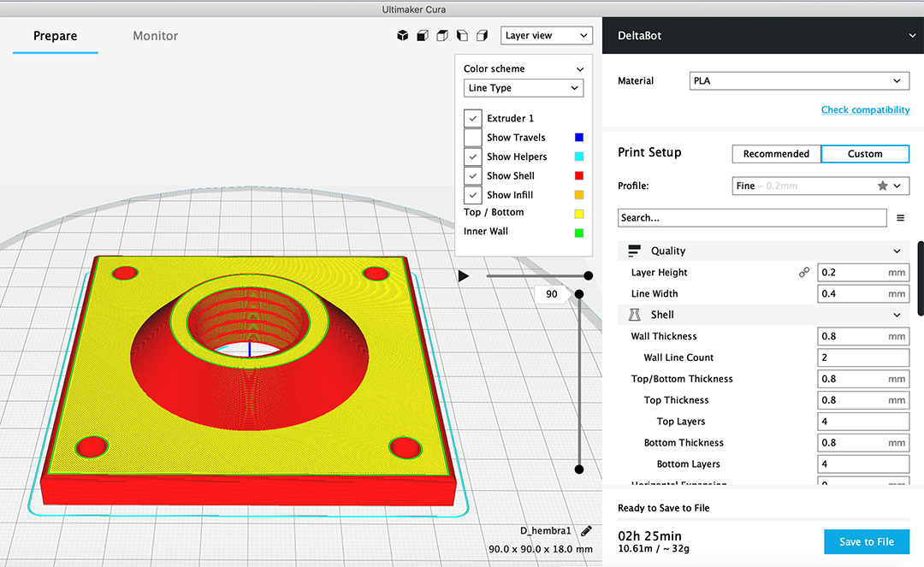Uncheck Show Shell checkbox
Screen dimensions: 924x567
[x=472, y=175]
